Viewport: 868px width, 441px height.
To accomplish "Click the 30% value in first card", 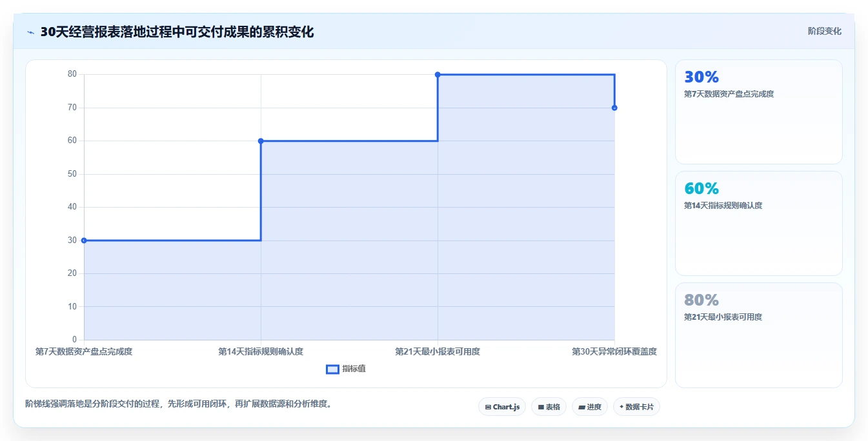I will pyautogui.click(x=701, y=77).
